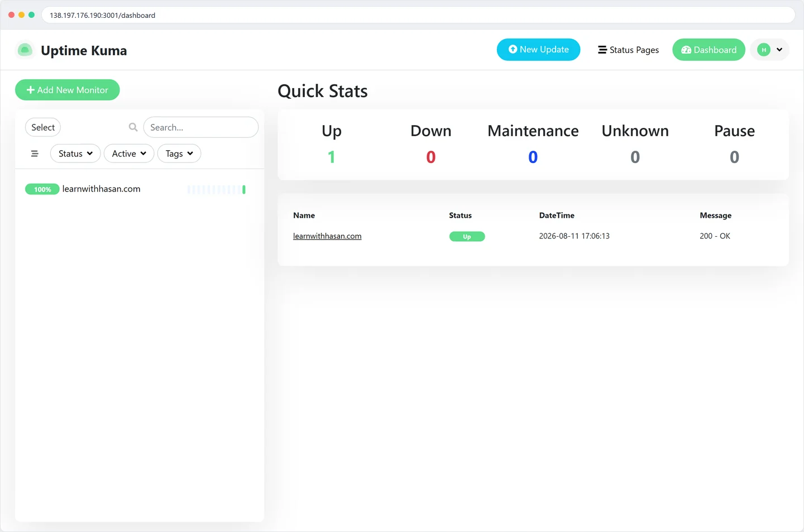Expand the Tags filter dropdown

pos(179,154)
